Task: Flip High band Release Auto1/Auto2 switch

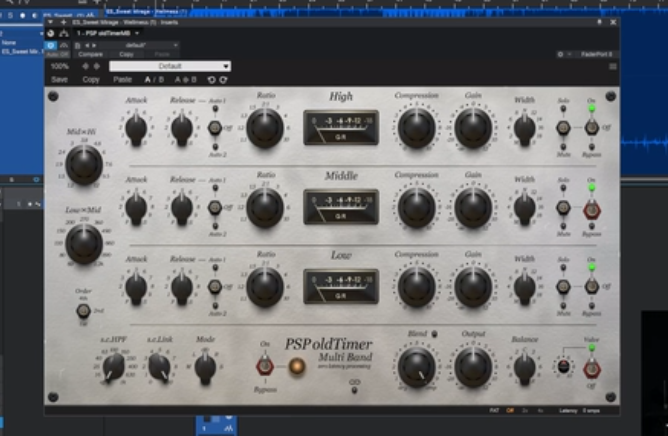Action: pyautogui.click(x=215, y=127)
